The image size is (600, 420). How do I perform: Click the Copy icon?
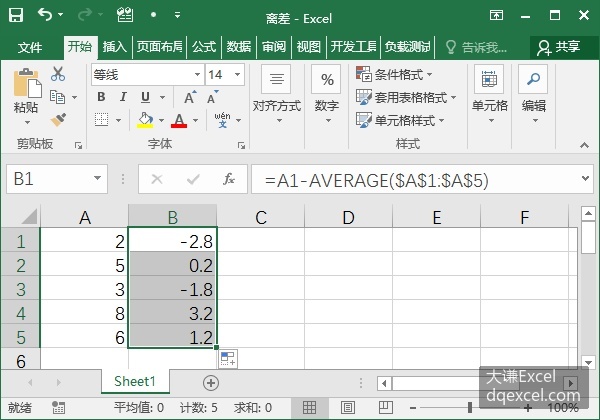coord(57,97)
